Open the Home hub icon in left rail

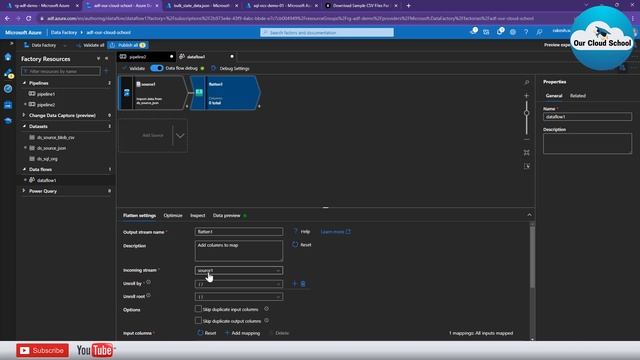[x=8, y=57]
